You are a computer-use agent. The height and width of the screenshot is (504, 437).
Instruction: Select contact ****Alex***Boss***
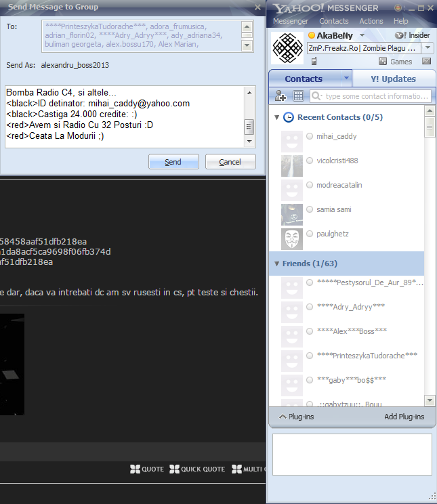[x=352, y=331]
